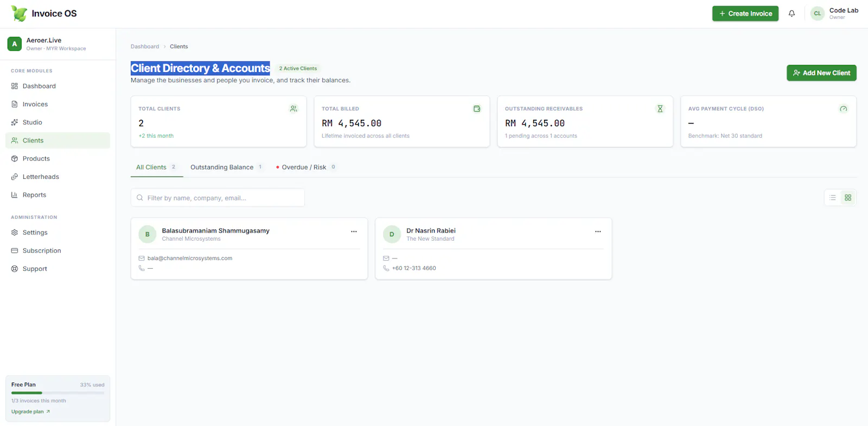Click the Studio sparkle icon

15,122
